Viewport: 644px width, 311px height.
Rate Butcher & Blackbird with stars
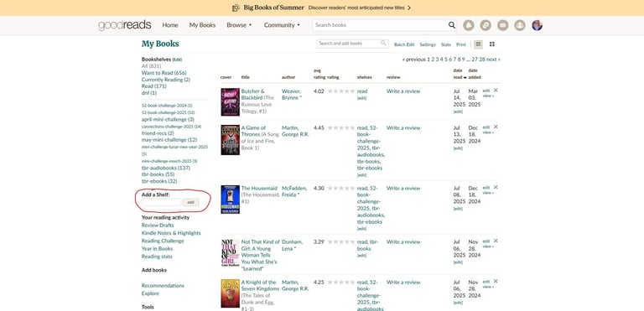tap(341, 91)
